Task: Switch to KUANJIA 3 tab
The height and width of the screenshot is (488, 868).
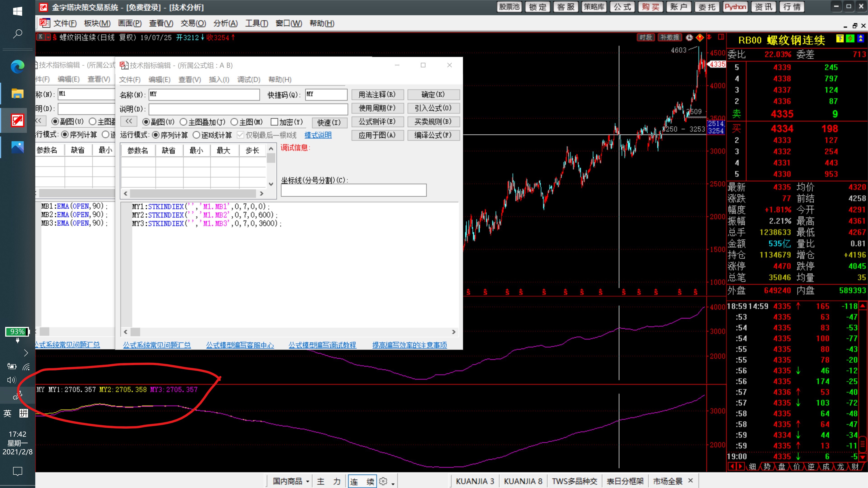Action: pyautogui.click(x=475, y=481)
